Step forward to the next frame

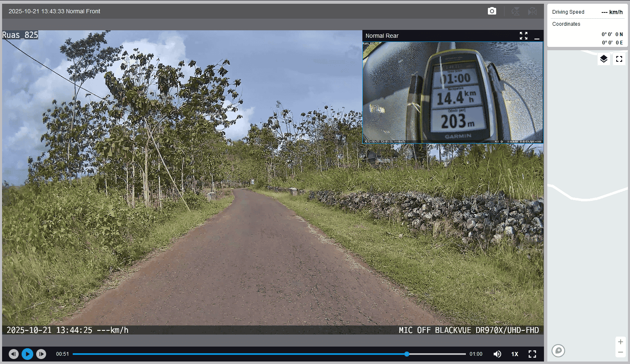click(41, 354)
